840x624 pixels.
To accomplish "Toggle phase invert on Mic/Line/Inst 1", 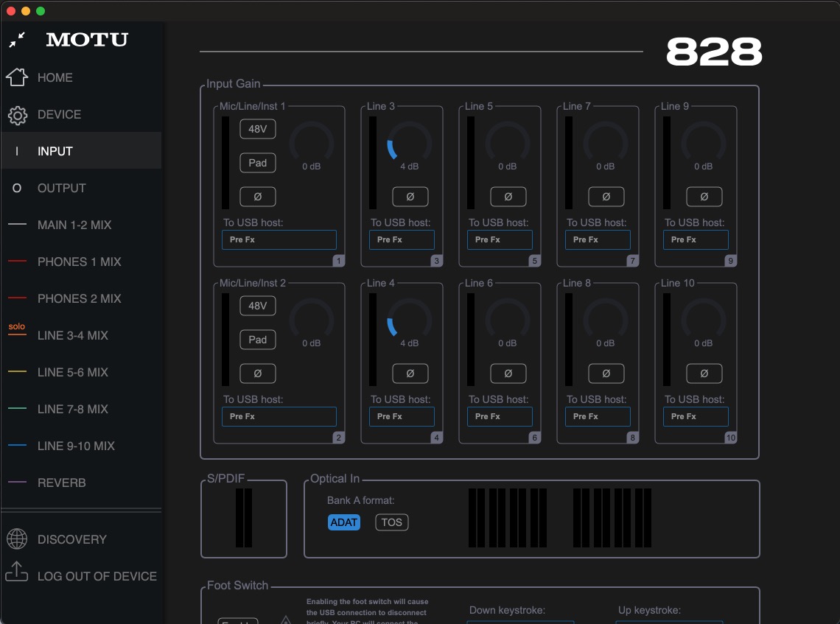I will tap(258, 197).
